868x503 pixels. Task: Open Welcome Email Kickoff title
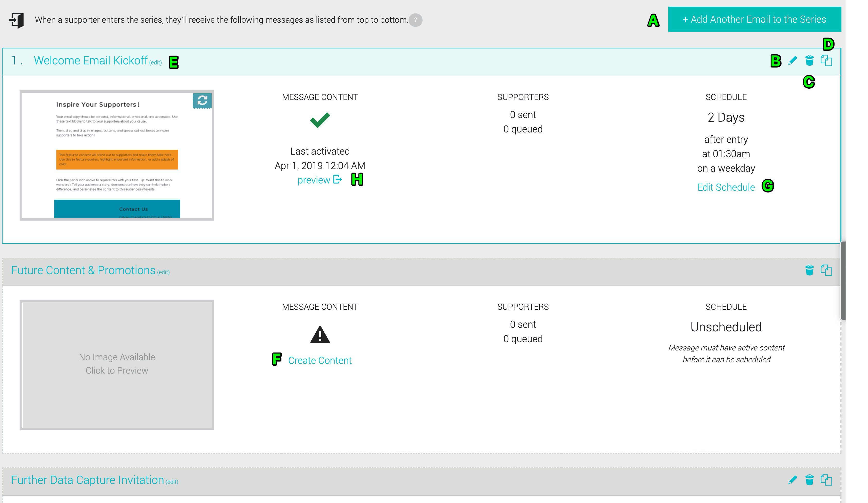click(91, 61)
